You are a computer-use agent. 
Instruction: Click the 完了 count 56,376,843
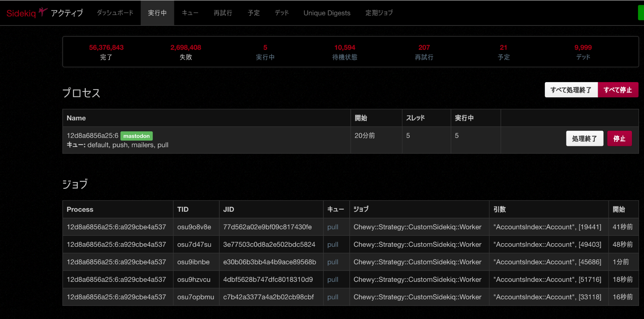106,47
